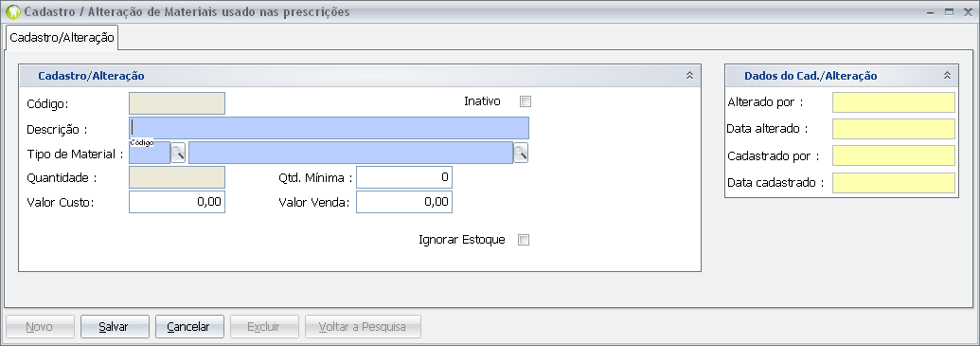Click the Tipo de Material code field

click(x=150, y=153)
